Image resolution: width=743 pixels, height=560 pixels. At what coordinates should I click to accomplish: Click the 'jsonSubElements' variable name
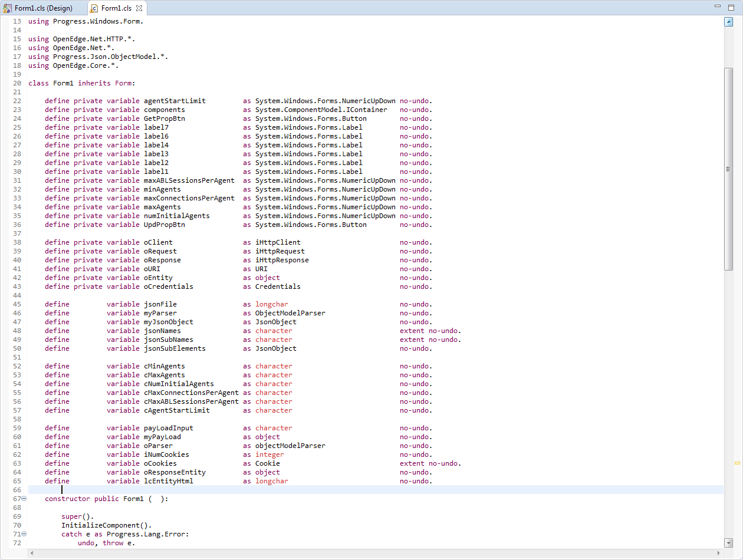pyautogui.click(x=175, y=348)
